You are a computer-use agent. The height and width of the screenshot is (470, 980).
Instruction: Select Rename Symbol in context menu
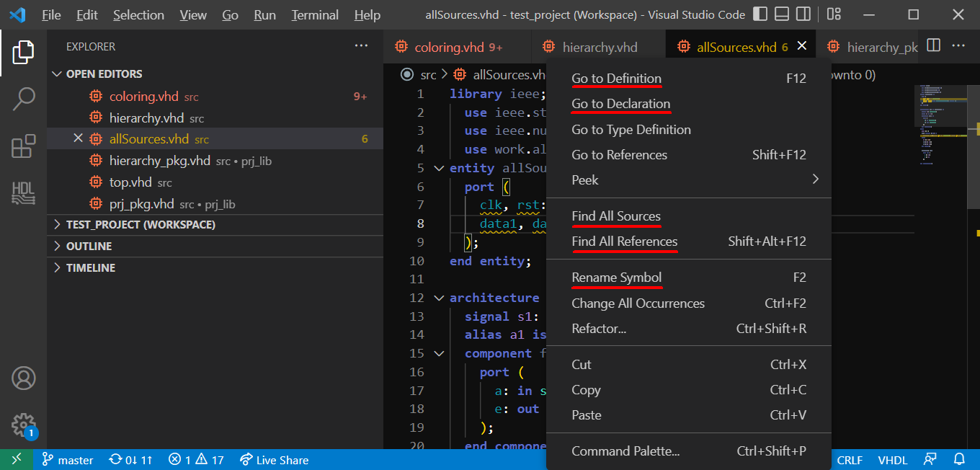(689, 278)
